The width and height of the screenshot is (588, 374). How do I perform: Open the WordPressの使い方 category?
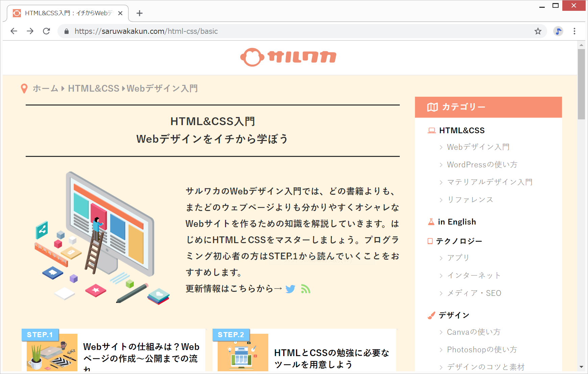coord(482,165)
